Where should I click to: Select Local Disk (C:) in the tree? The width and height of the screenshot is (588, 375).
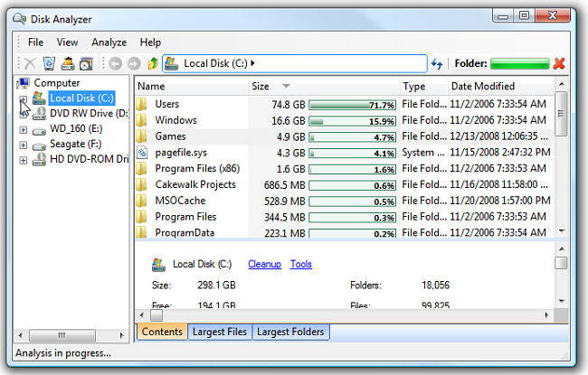pyautogui.click(x=81, y=98)
